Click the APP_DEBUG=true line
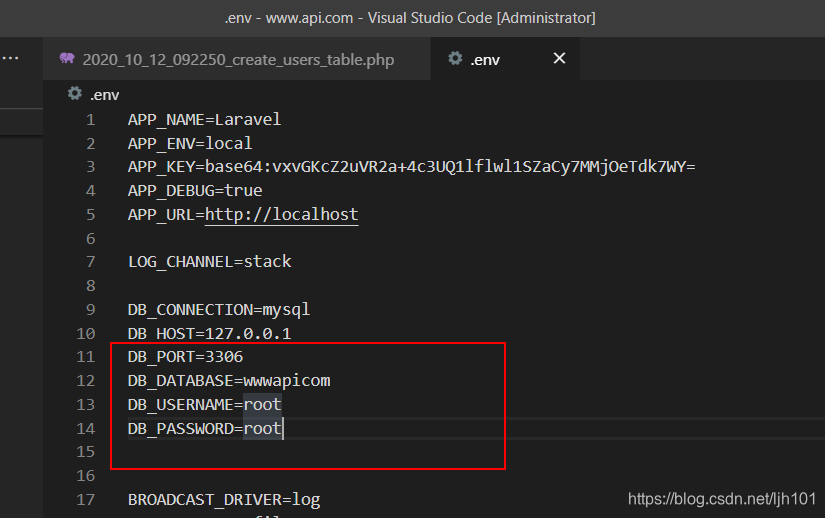The image size is (825, 518). (195, 190)
